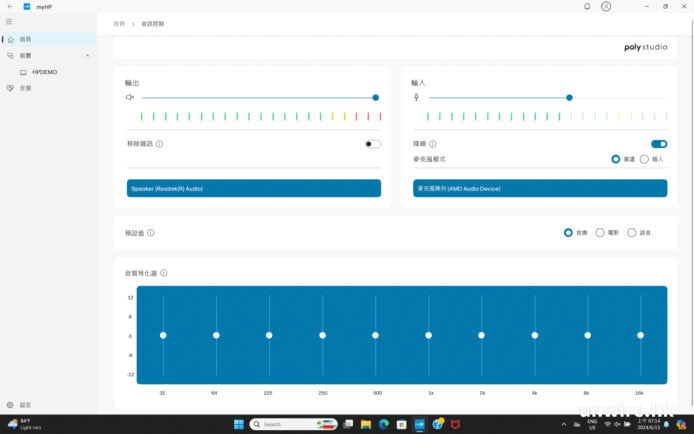Open 設定 at bottom of sidebar
This screenshot has width=694, height=434.
tap(25, 405)
